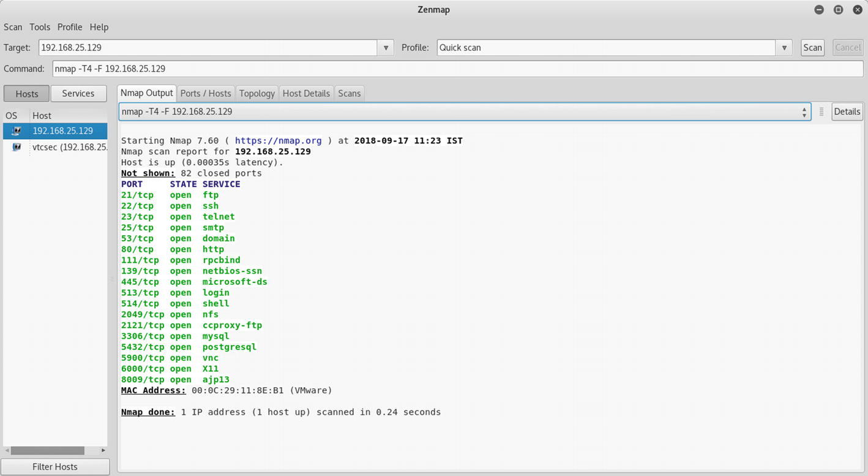Click the 513/tcp open login line
868x476 pixels.
(176, 293)
